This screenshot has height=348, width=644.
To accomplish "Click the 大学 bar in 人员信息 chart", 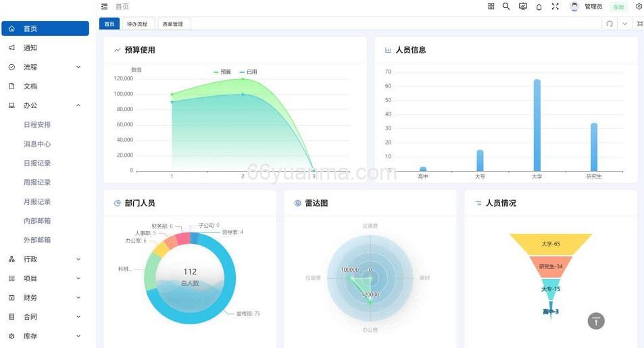I will [537, 125].
